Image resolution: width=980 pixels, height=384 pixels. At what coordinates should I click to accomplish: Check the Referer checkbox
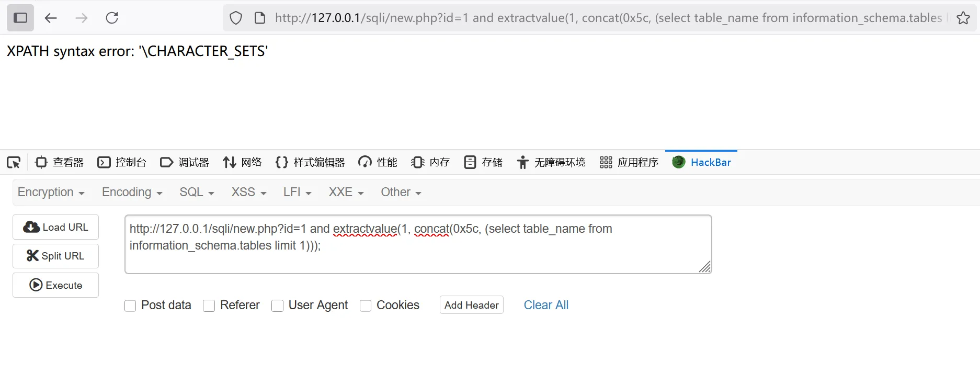pyautogui.click(x=209, y=306)
